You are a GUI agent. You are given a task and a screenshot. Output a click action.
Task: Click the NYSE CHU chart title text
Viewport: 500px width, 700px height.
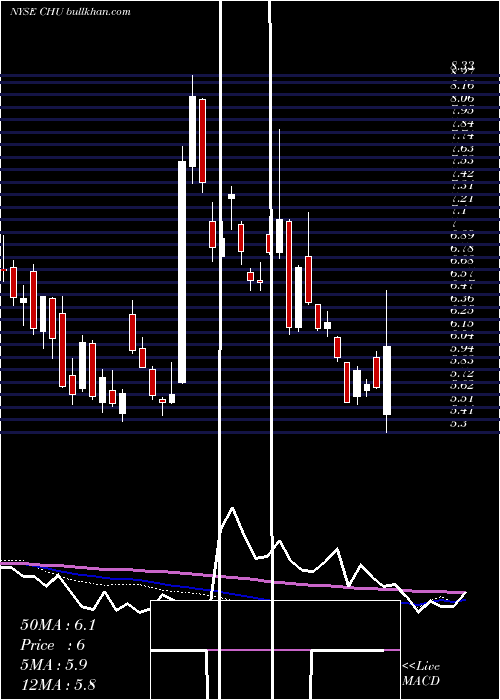click(70, 12)
